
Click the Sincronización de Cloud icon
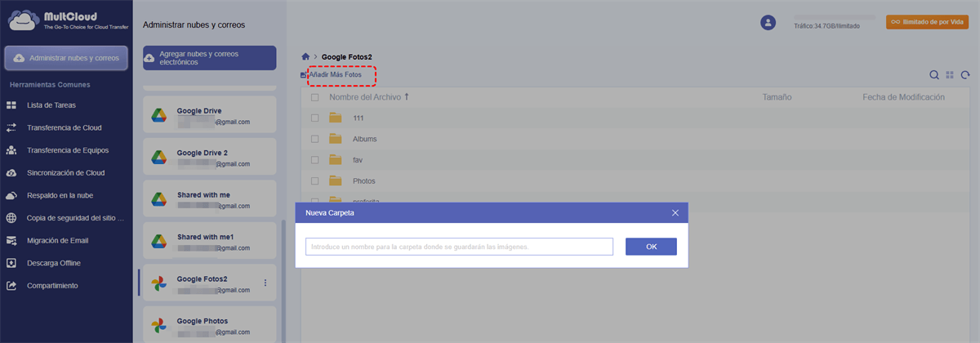tap(11, 173)
